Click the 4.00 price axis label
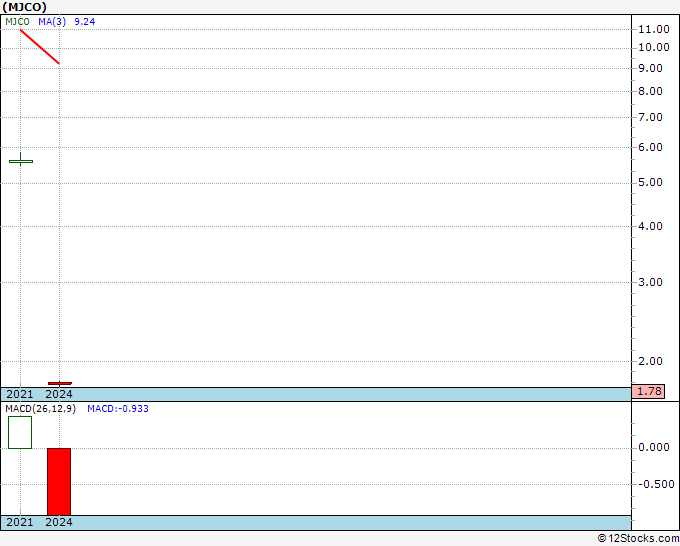 coord(651,226)
